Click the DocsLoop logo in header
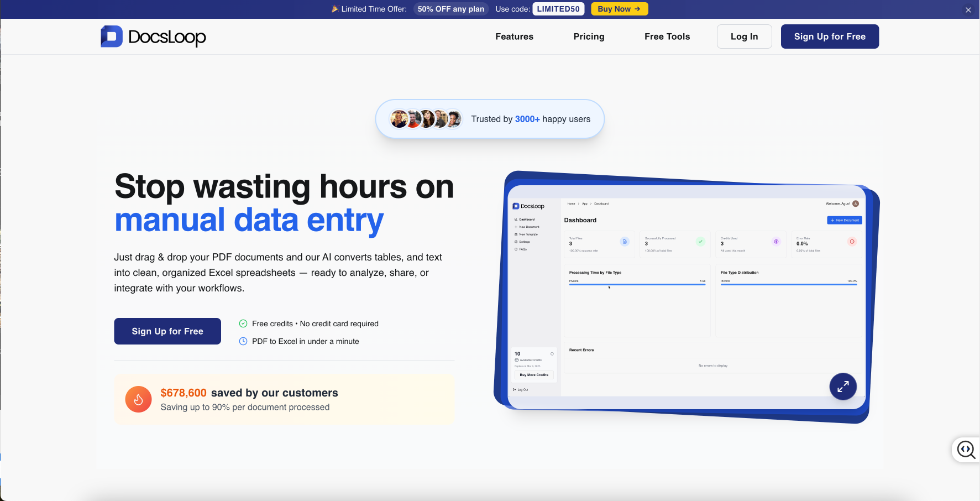Image resolution: width=980 pixels, height=501 pixels. [153, 36]
